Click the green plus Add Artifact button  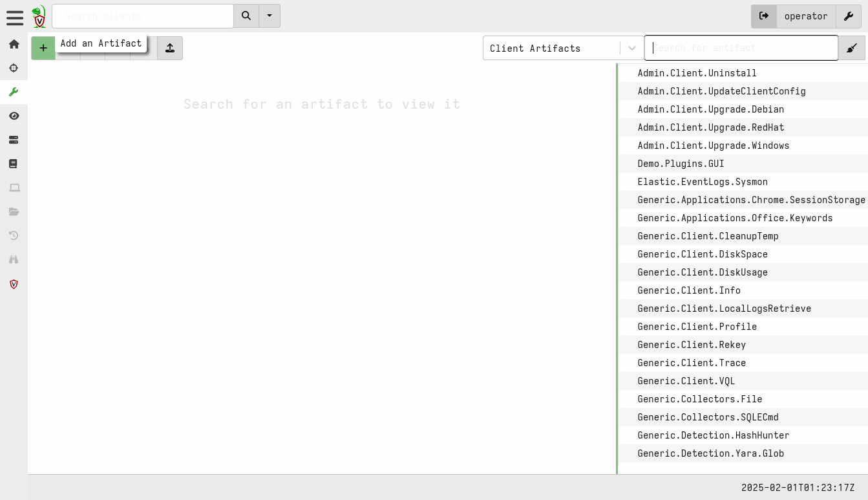point(43,48)
